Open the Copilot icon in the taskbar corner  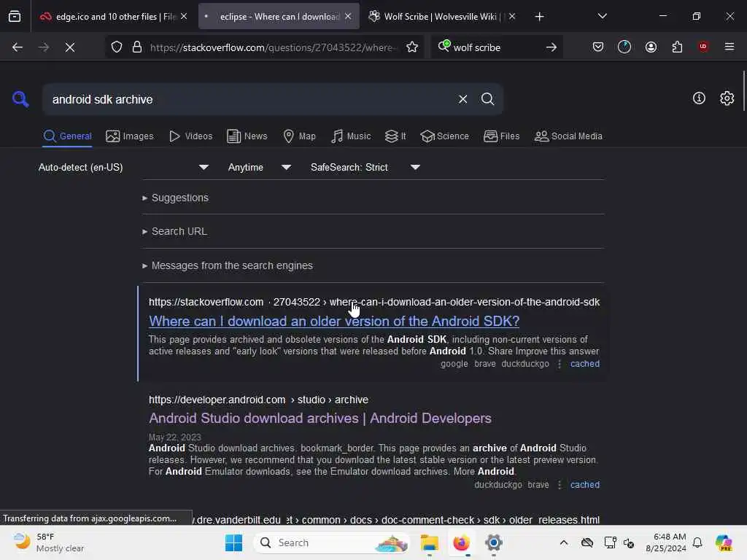[x=724, y=542]
